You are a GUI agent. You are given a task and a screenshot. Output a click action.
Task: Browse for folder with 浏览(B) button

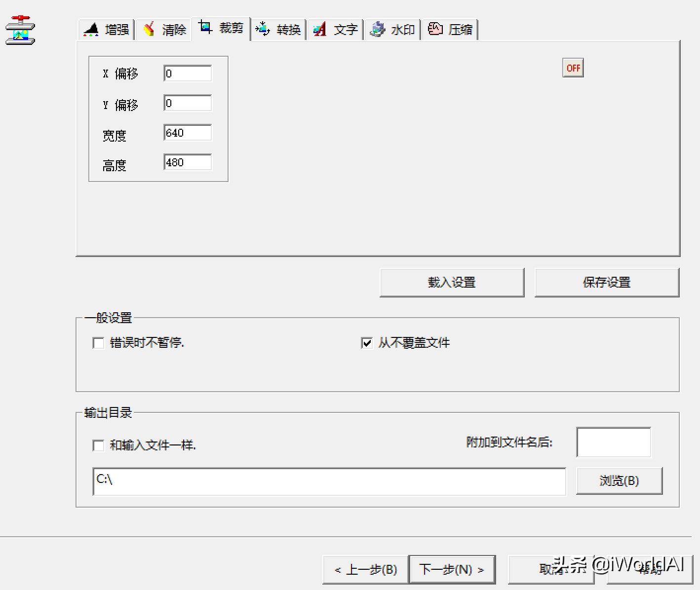[619, 481]
